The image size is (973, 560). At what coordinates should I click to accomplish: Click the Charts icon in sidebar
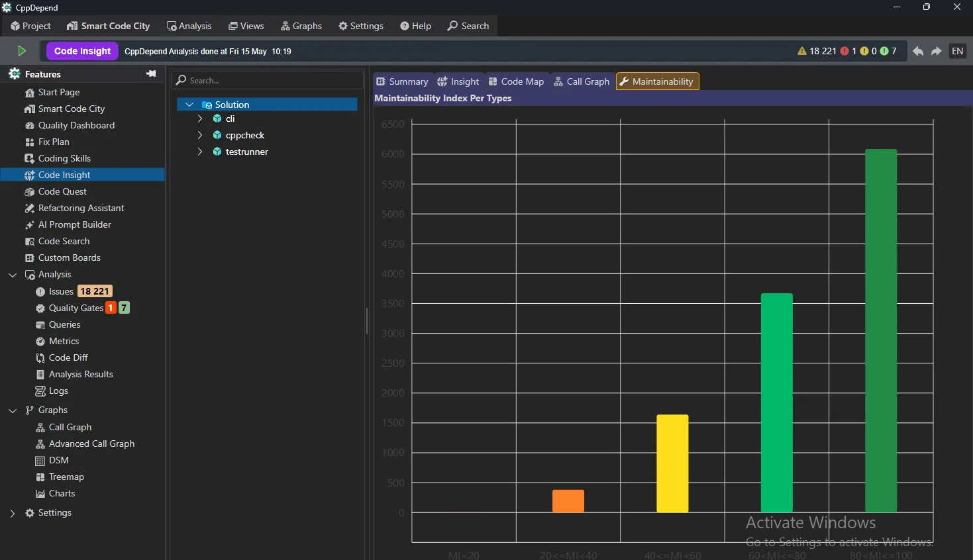click(40, 494)
